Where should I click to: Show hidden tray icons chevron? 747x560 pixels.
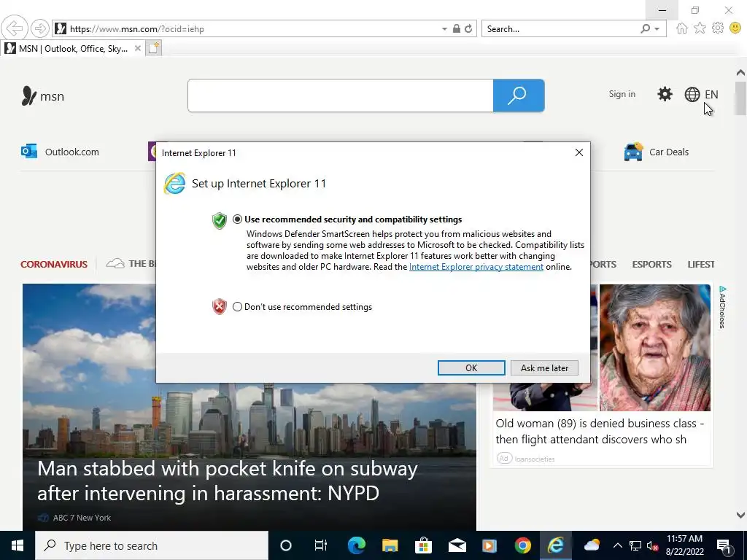(x=617, y=545)
